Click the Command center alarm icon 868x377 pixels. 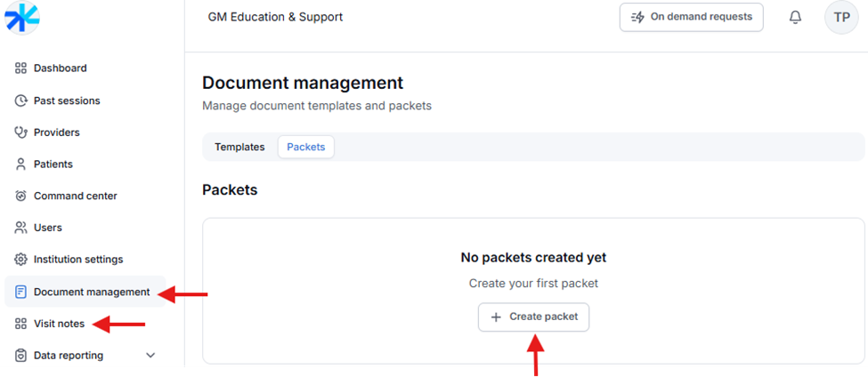21,196
